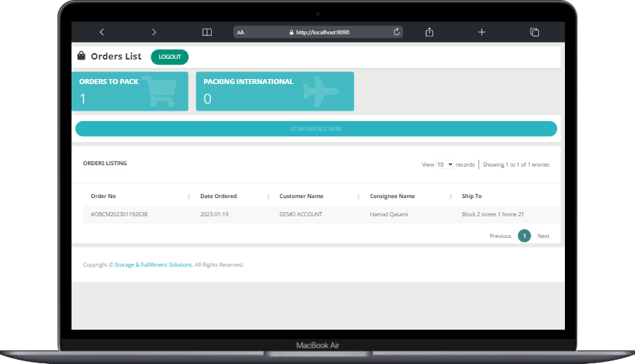Open Storage & Fulfillment Solutions link
The height and width of the screenshot is (364, 635).
tap(153, 265)
